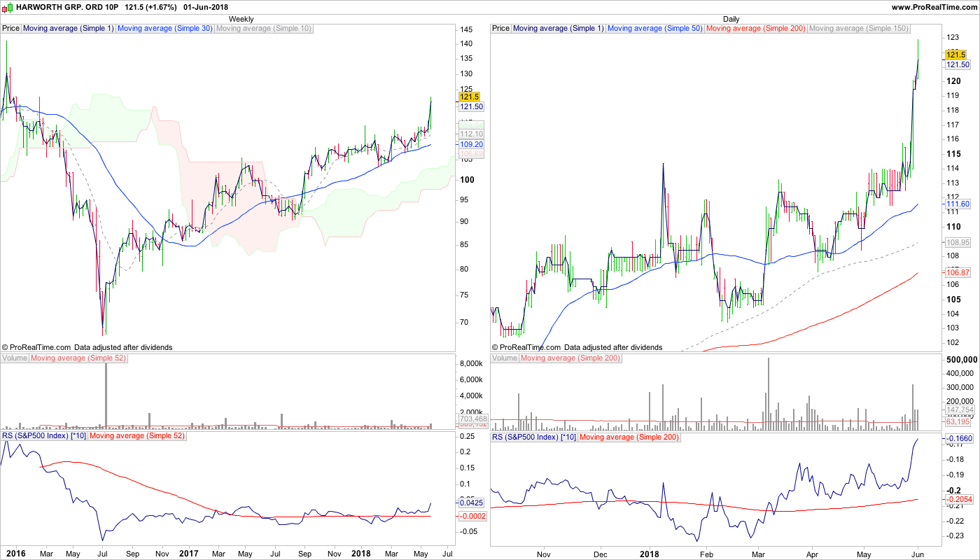The height and width of the screenshot is (560, 980).
Task: Click the 2017 label on Weekly time axis
Action: [188, 554]
